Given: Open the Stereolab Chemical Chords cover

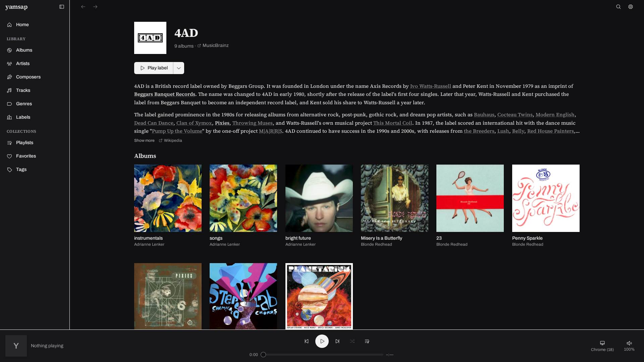Looking at the screenshot, I should [243, 296].
